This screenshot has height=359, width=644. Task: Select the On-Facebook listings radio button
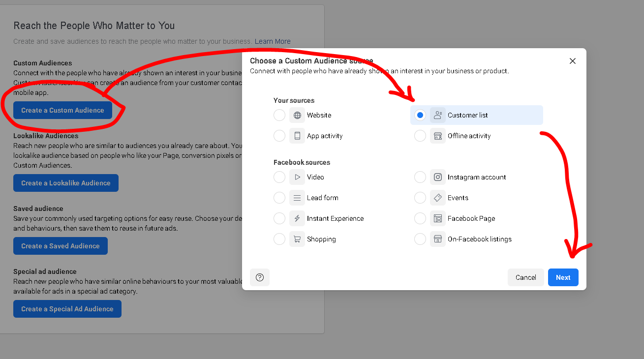[420, 239]
